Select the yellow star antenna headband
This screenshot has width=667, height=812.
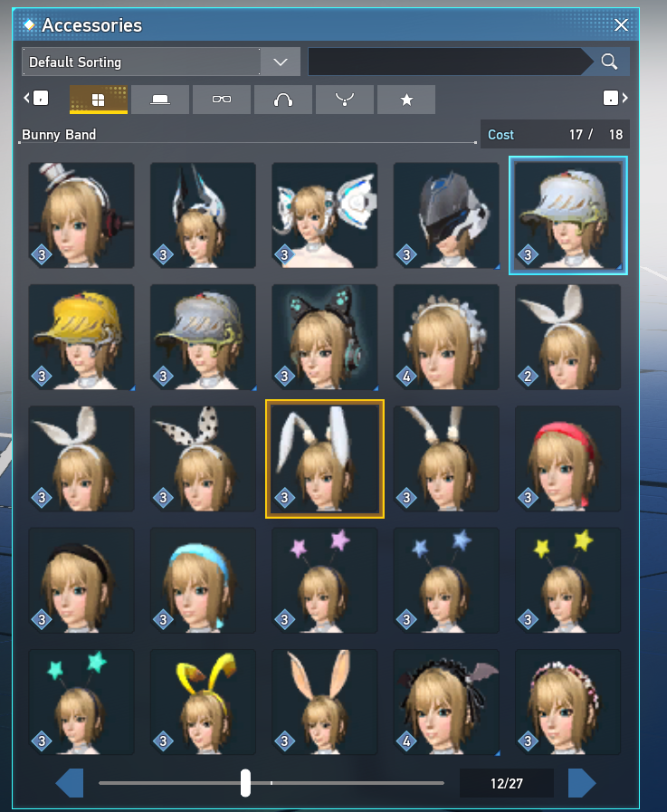[568, 580]
